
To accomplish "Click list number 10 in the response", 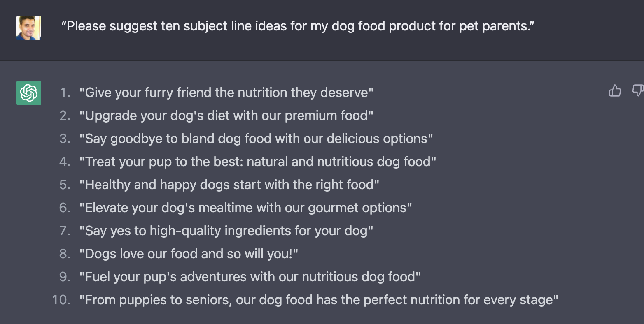I will point(61,300).
